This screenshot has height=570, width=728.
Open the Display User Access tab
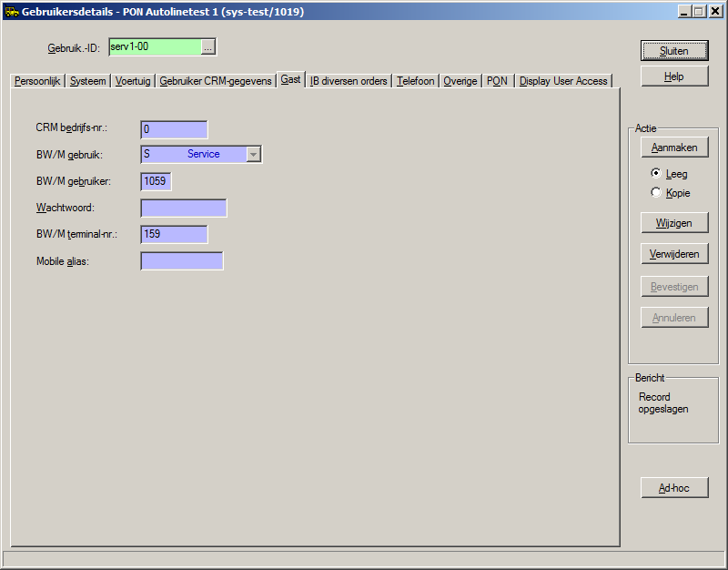tap(563, 81)
